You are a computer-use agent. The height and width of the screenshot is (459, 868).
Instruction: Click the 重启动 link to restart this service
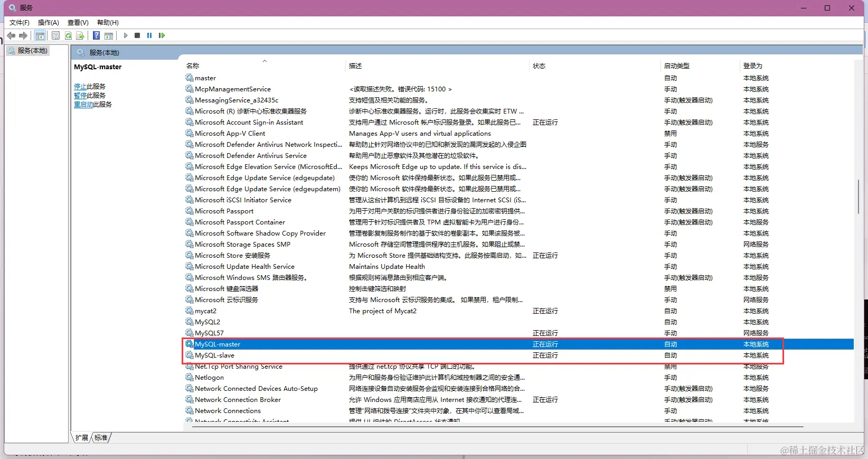click(83, 104)
